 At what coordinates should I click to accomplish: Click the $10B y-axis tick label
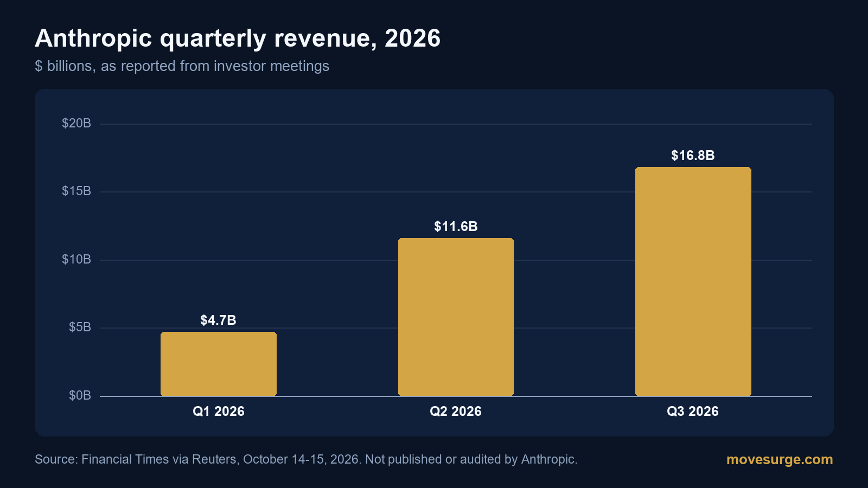[x=76, y=260]
